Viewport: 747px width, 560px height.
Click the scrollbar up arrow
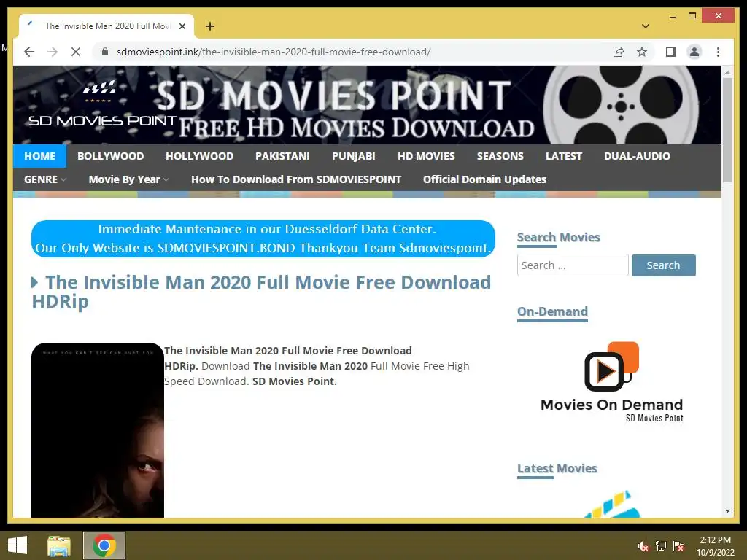pos(727,72)
